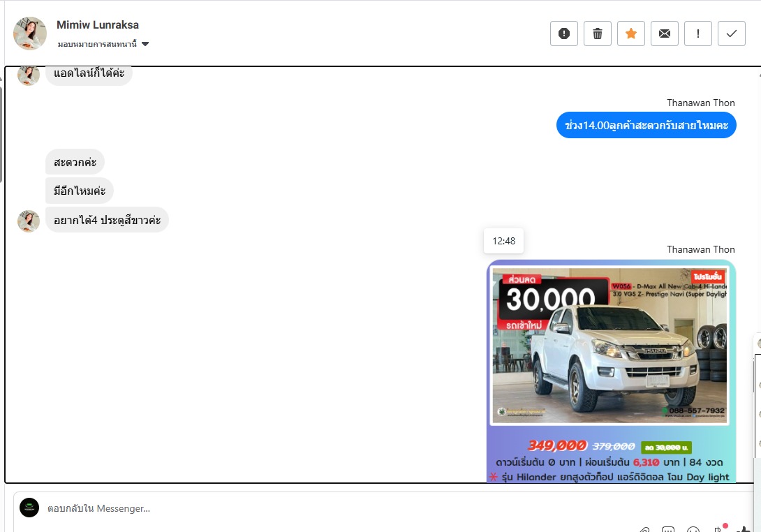Open the white Isuzu D-Max promo image
The height and width of the screenshot is (532, 761).
tap(611, 371)
